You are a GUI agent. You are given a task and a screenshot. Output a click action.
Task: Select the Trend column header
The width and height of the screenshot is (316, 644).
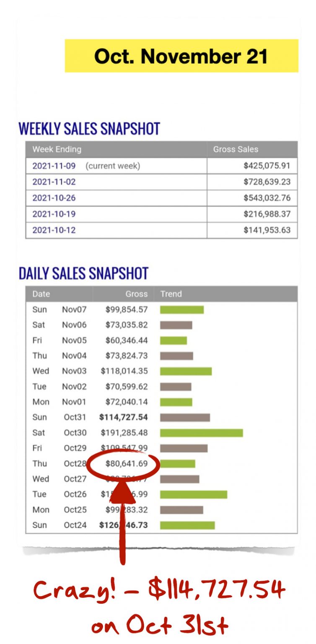171,294
